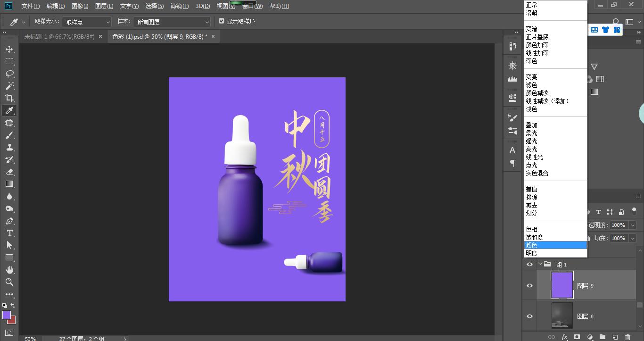Open the Character panel from the right dock

pyautogui.click(x=512, y=150)
